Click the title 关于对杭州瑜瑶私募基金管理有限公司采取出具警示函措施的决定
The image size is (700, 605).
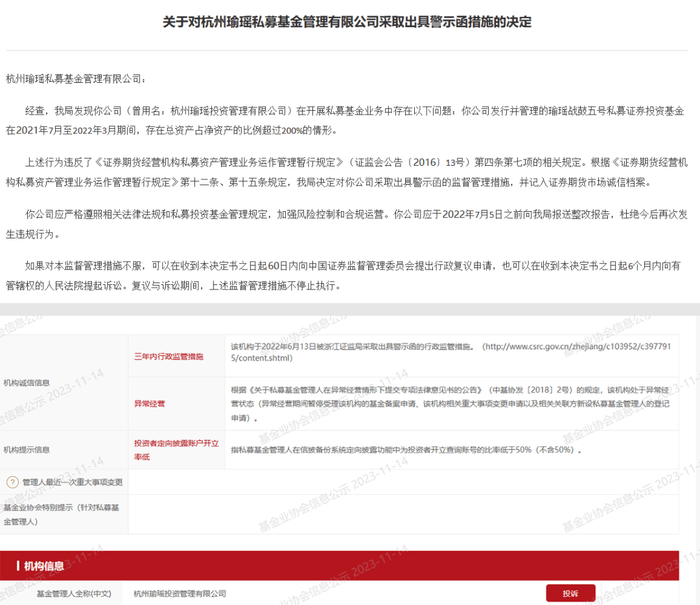pos(347,22)
